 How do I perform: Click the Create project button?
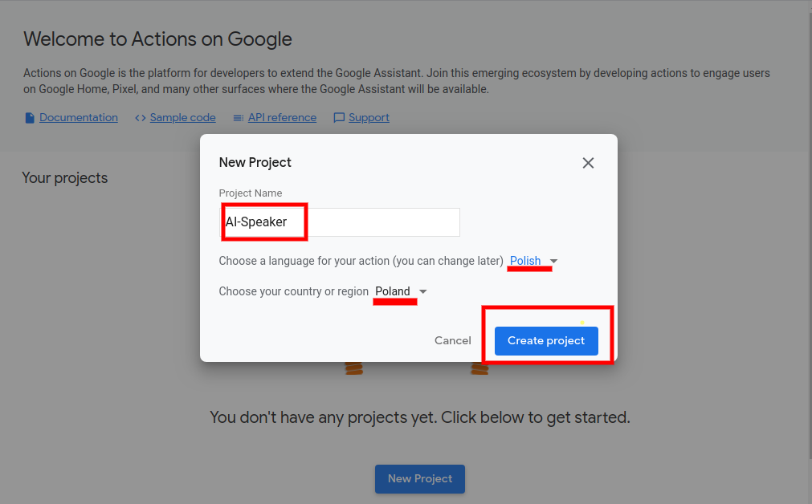click(x=546, y=340)
